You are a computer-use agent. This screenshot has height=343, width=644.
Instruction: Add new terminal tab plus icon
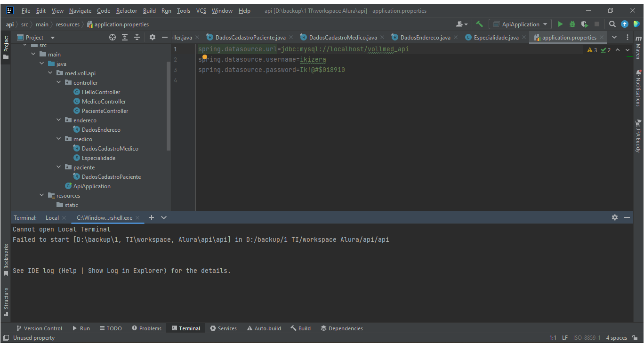coord(152,217)
